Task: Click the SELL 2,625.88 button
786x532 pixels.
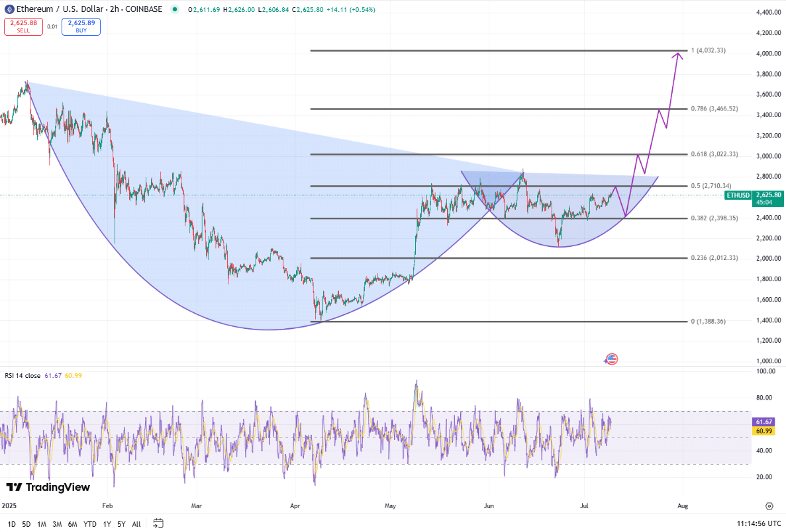Action: click(x=24, y=26)
